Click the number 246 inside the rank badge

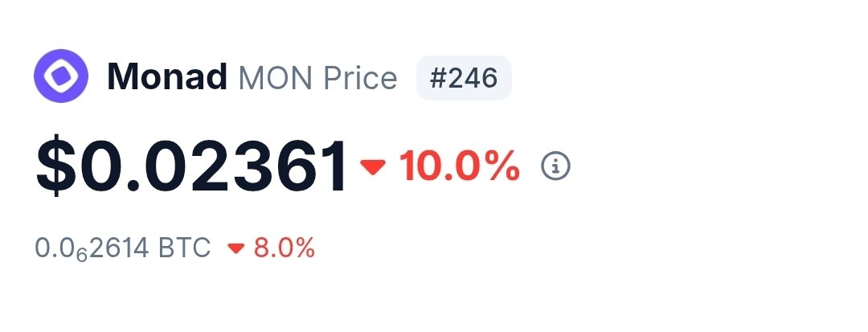473,78
